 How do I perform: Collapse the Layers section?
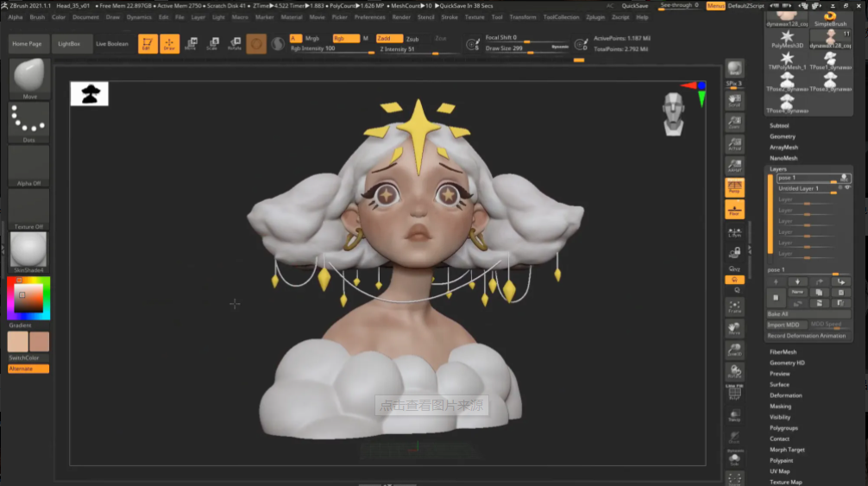777,169
